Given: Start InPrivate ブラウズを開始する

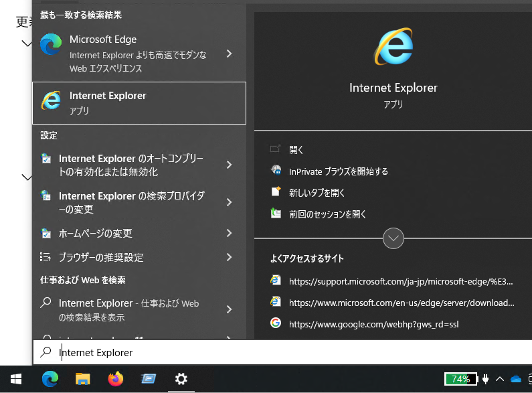Looking at the screenshot, I should (x=338, y=171).
